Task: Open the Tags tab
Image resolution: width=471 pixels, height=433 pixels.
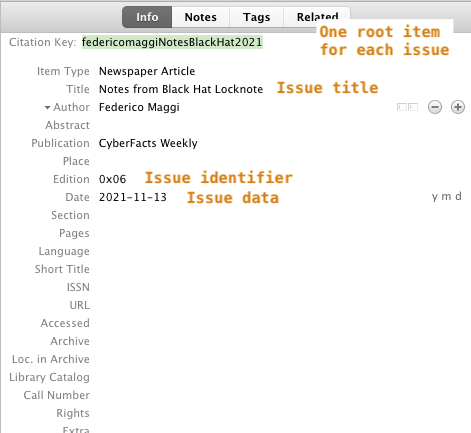Action: click(x=256, y=17)
